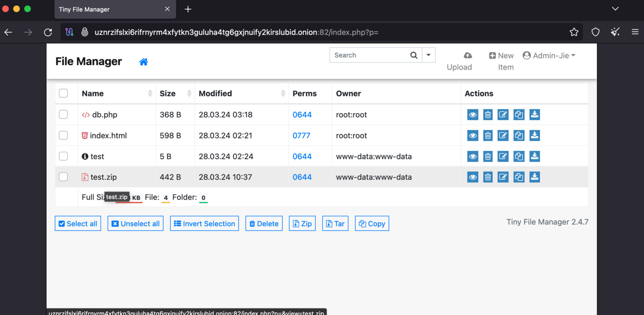This screenshot has width=644, height=315.
Task: Open the db.php file link
Action: point(100,115)
